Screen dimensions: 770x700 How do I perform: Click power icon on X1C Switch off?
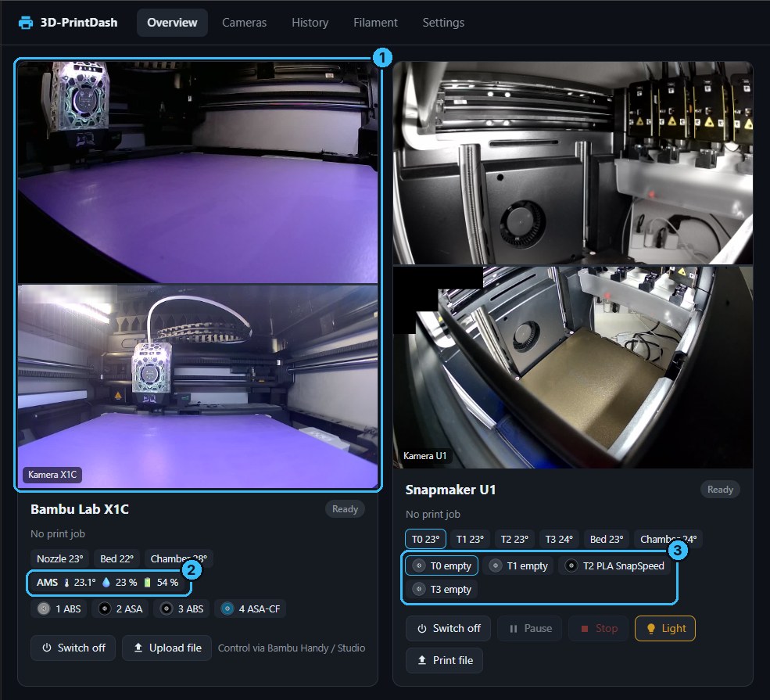pos(47,648)
